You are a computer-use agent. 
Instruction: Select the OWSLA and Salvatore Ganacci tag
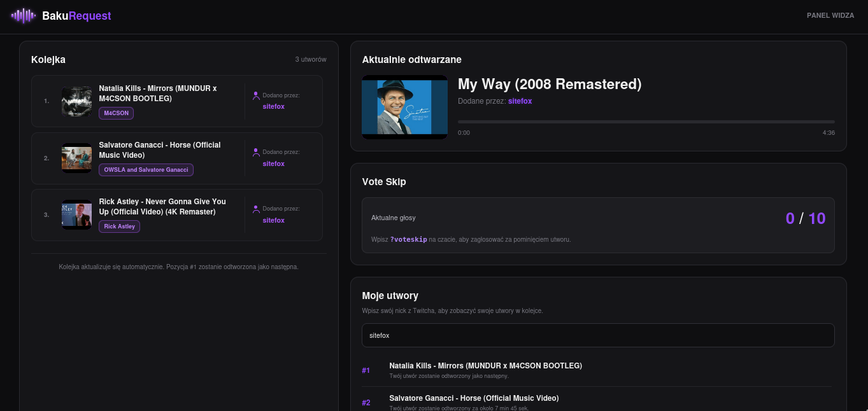[x=146, y=170]
